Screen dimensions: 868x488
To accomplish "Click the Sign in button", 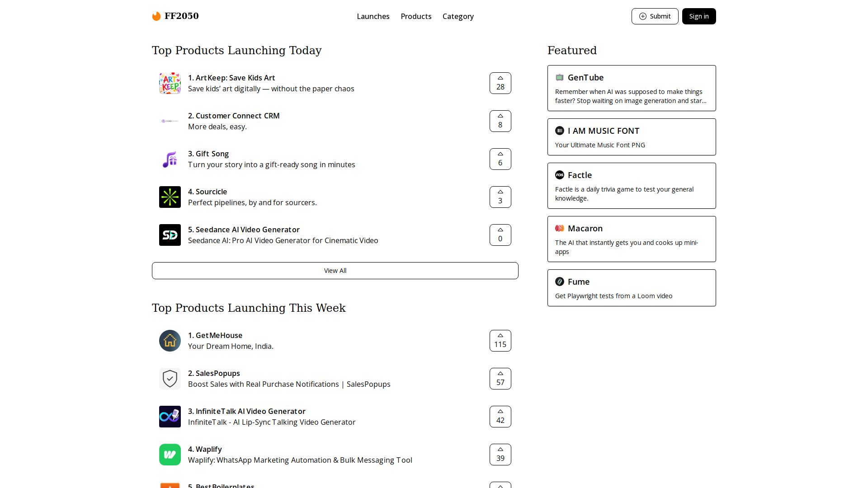I will tap(698, 16).
